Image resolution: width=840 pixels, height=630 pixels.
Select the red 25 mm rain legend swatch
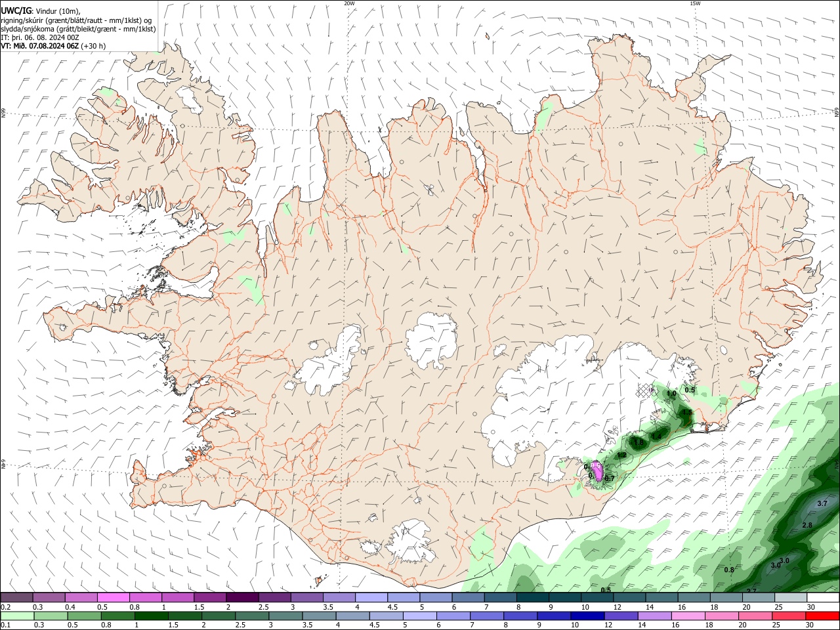789,616
